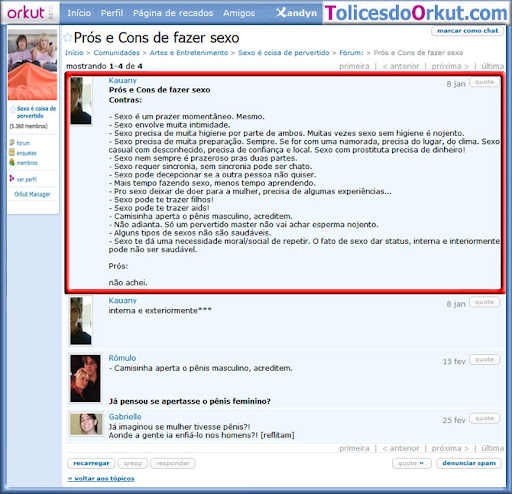Click the top primeira pagination link
This screenshot has height=494, width=512.
pos(354,66)
